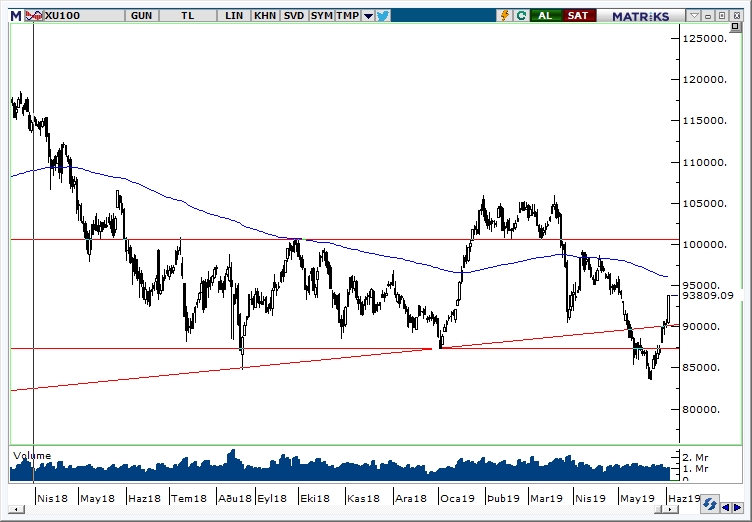Click the lightning bolt icon
This screenshot has width=752, height=522.
[x=505, y=16]
